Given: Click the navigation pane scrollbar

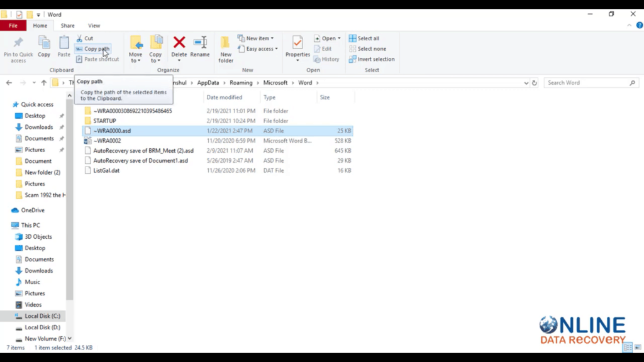Looking at the screenshot, I should tap(69, 200).
